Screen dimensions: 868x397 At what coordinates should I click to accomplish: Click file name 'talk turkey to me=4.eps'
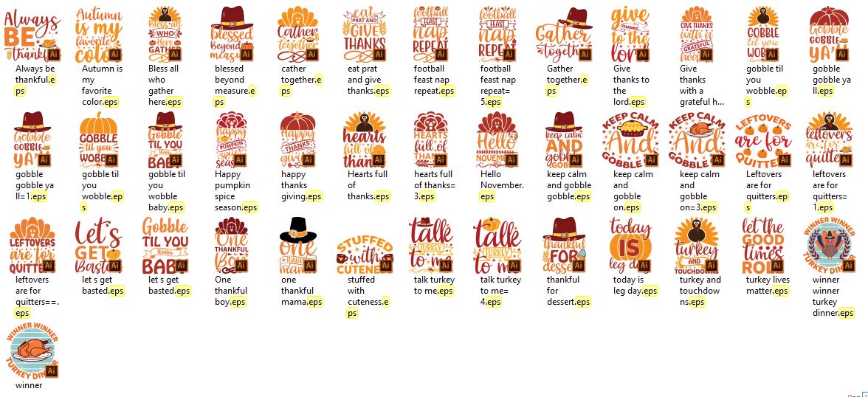click(x=500, y=291)
